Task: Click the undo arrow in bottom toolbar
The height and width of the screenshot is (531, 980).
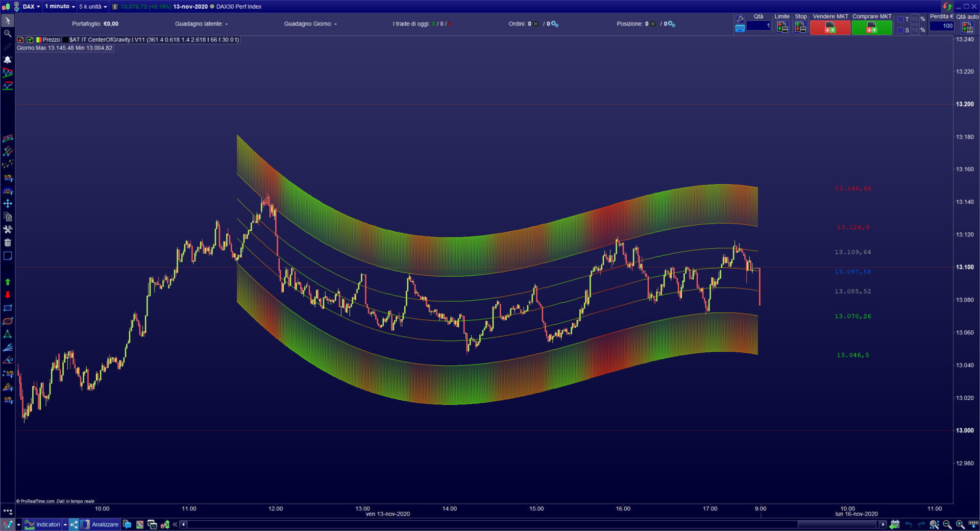Action: click(x=909, y=524)
